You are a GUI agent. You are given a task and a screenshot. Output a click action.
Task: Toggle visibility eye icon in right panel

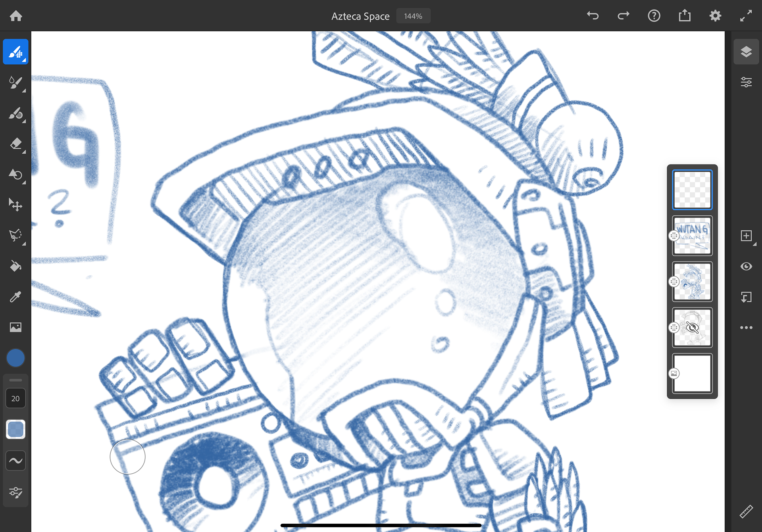click(746, 266)
